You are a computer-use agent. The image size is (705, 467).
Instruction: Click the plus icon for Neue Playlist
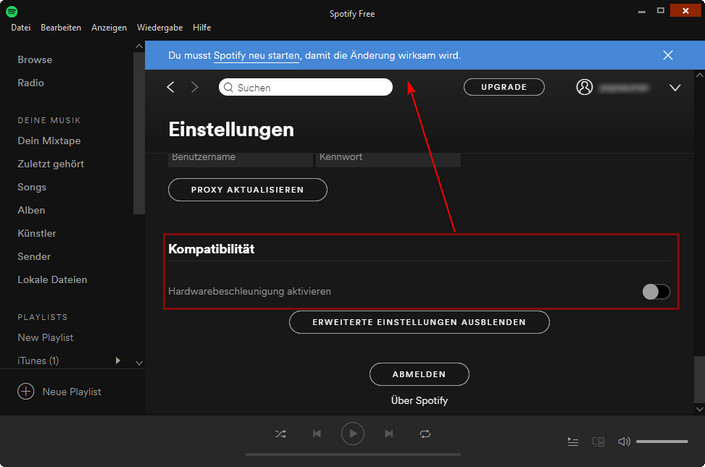(26, 391)
